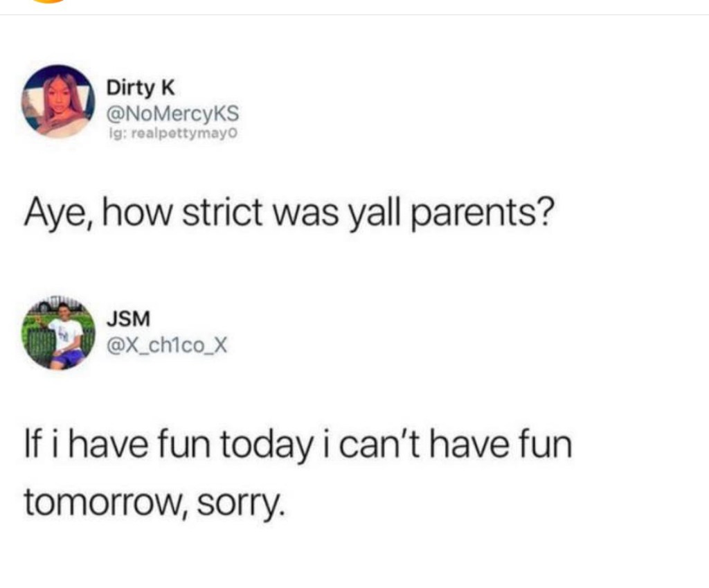
Task: Open the @NoMercyKS handle
Action: (x=172, y=114)
